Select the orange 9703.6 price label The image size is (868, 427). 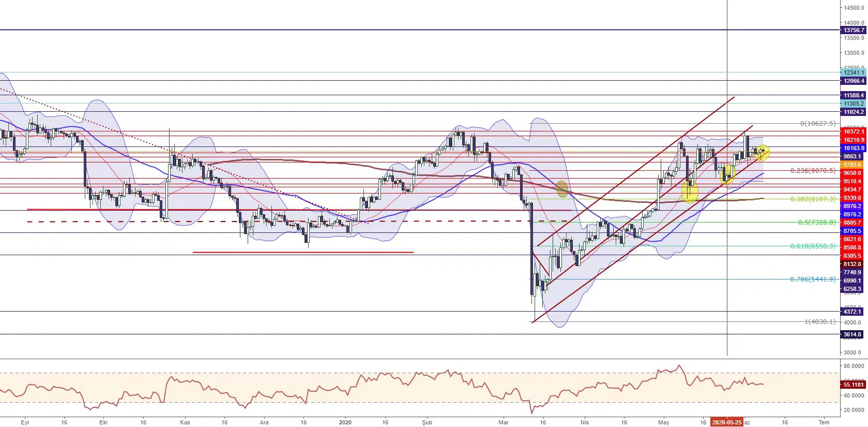(x=852, y=165)
